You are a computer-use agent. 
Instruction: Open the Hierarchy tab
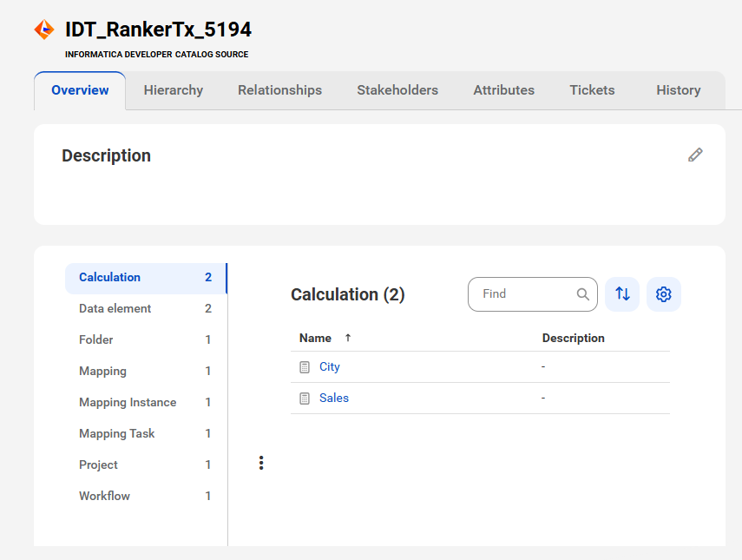174,90
